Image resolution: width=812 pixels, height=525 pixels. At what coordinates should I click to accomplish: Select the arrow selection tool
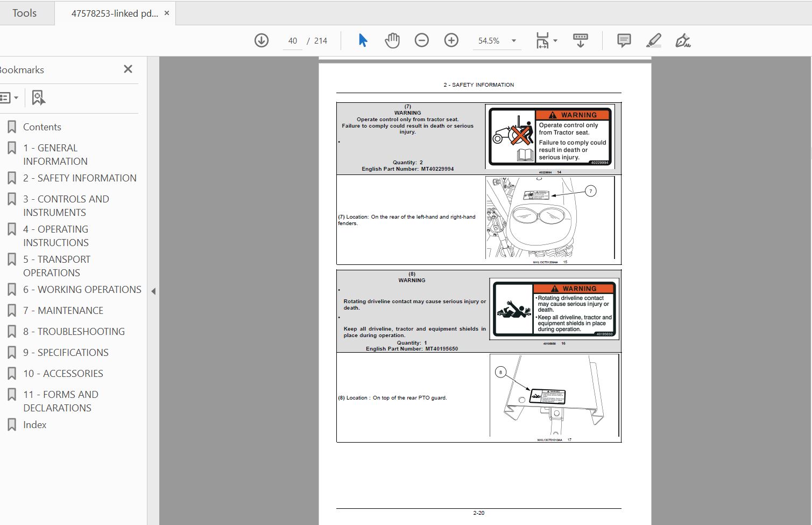(363, 40)
